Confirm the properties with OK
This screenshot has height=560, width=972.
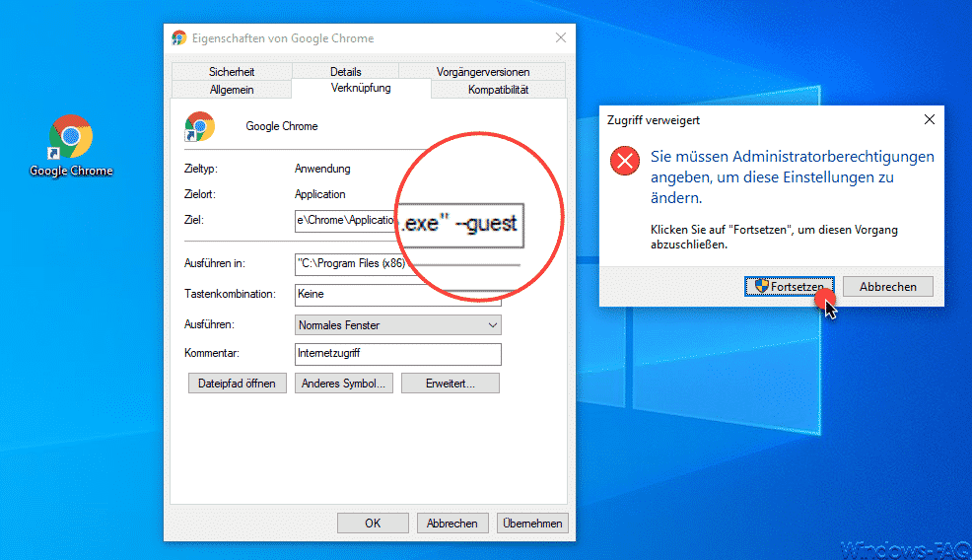tap(373, 523)
